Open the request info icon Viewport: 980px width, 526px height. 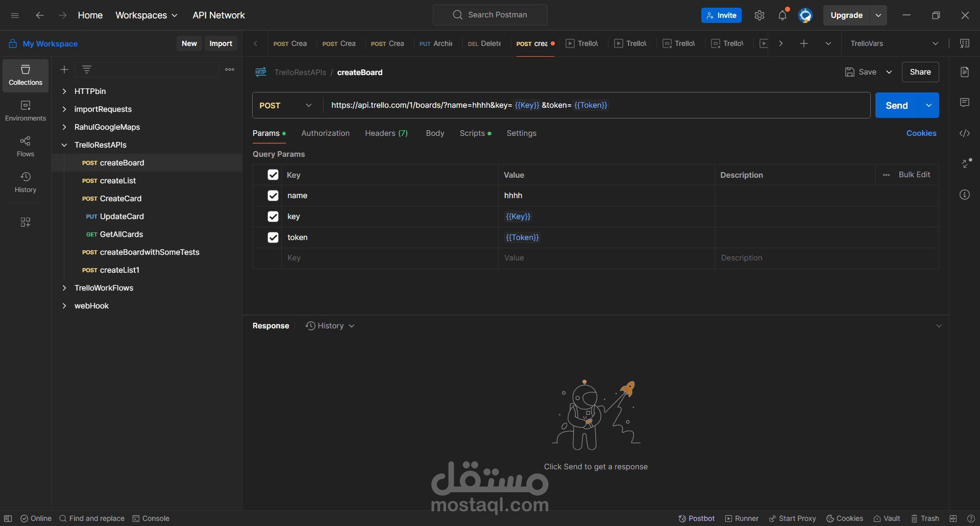(965, 195)
